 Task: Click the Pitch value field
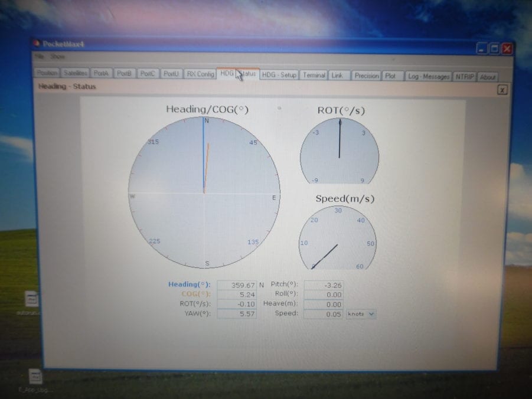click(x=323, y=284)
